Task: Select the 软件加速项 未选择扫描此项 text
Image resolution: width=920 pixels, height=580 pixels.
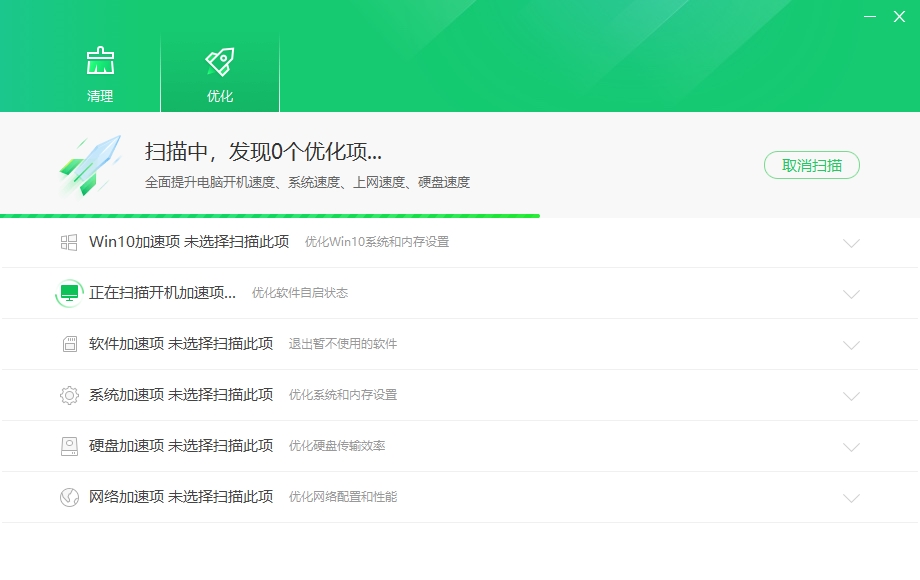Action: (181, 344)
